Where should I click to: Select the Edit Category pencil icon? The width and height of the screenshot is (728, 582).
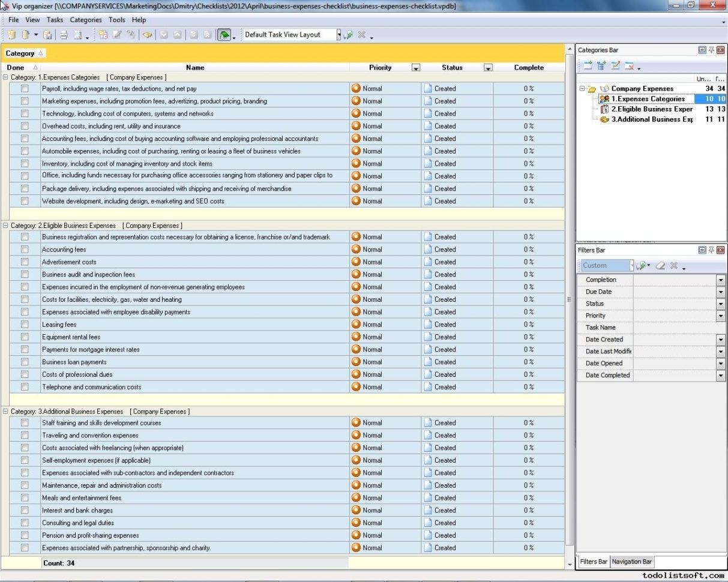616,65
